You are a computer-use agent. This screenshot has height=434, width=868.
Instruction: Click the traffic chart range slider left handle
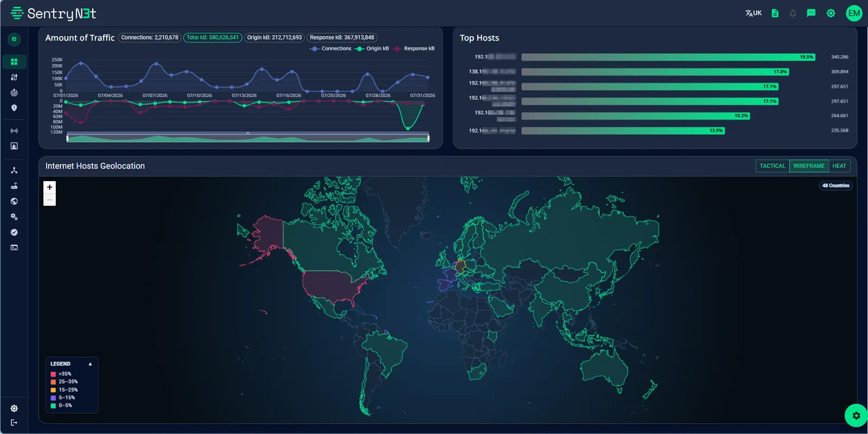pyautogui.click(x=67, y=138)
